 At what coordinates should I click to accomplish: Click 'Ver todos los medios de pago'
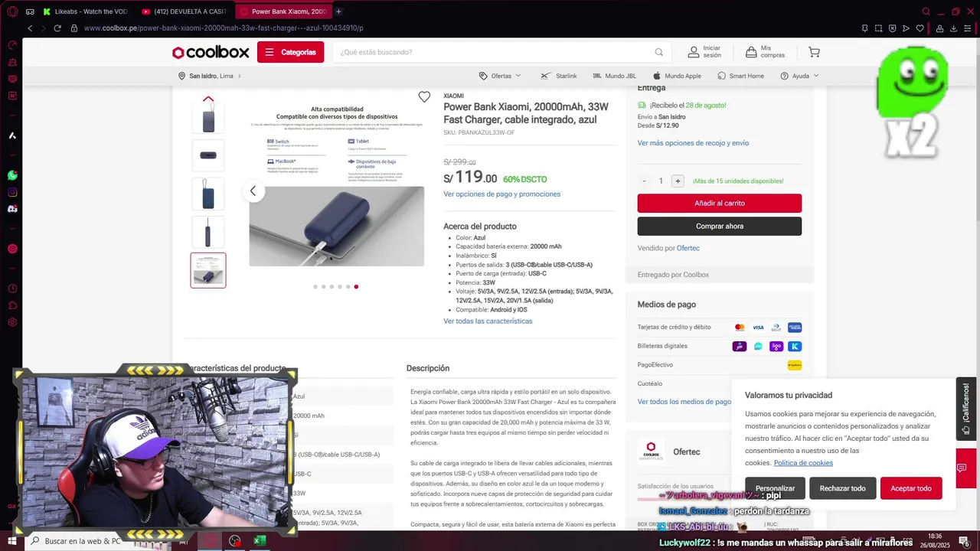tap(684, 402)
